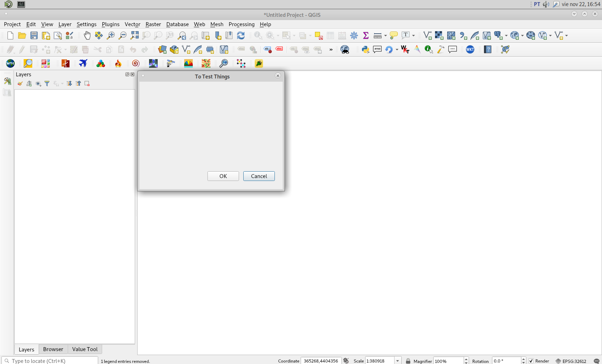Open the Processing menu
This screenshot has width=602, height=364.
point(242,24)
